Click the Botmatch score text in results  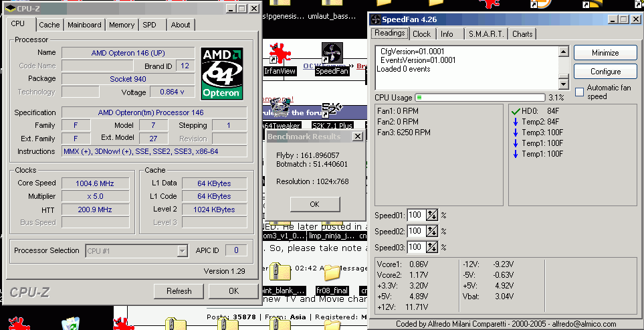coord(312,164)
